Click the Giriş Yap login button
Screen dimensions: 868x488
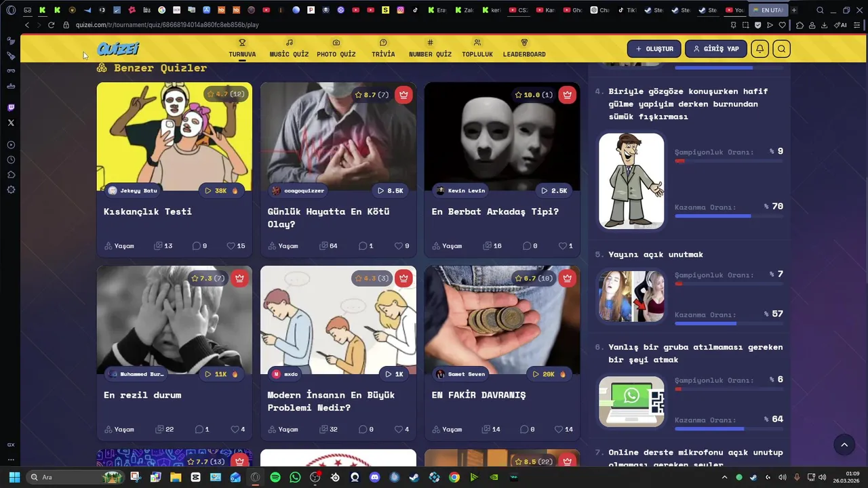point(716,49)
